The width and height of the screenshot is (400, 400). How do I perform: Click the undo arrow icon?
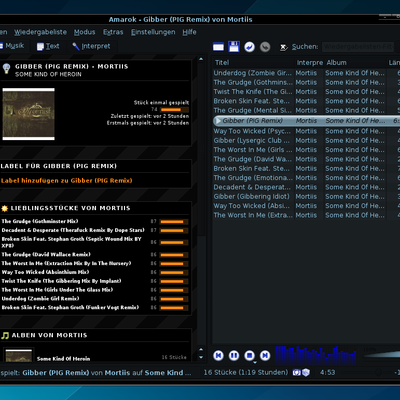click(x=249, y=47)
